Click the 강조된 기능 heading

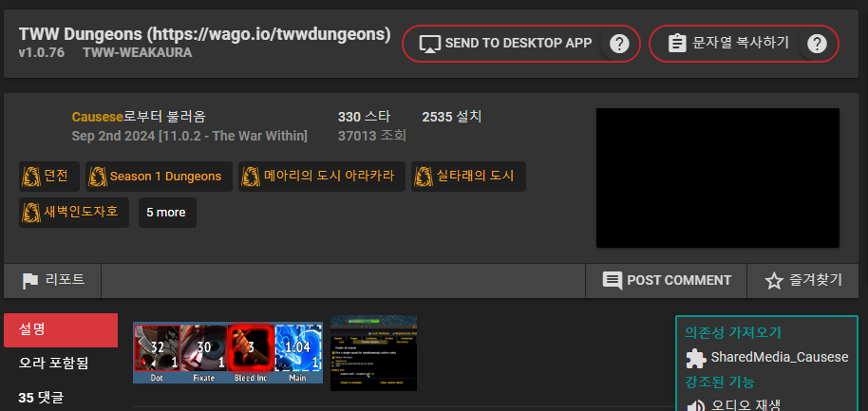[x=720, y=382]
